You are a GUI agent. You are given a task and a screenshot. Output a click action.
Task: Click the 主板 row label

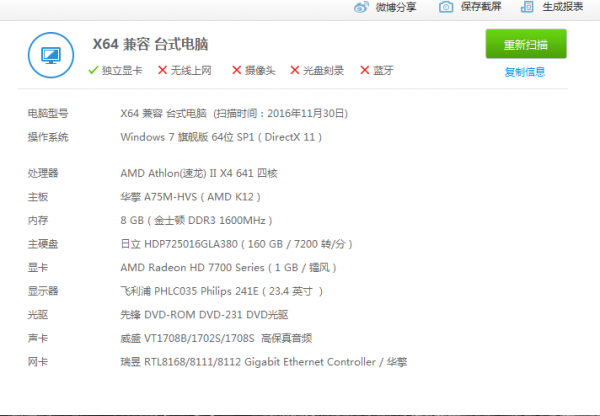(x=38, y=197)
